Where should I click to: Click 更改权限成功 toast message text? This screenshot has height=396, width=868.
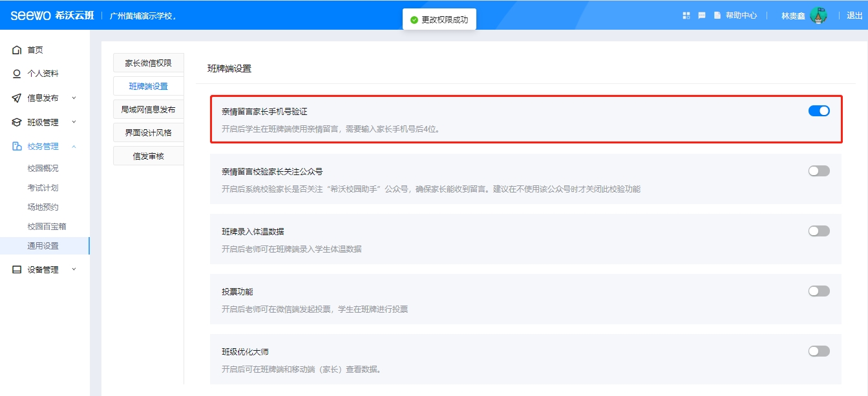tap(445, 20)
